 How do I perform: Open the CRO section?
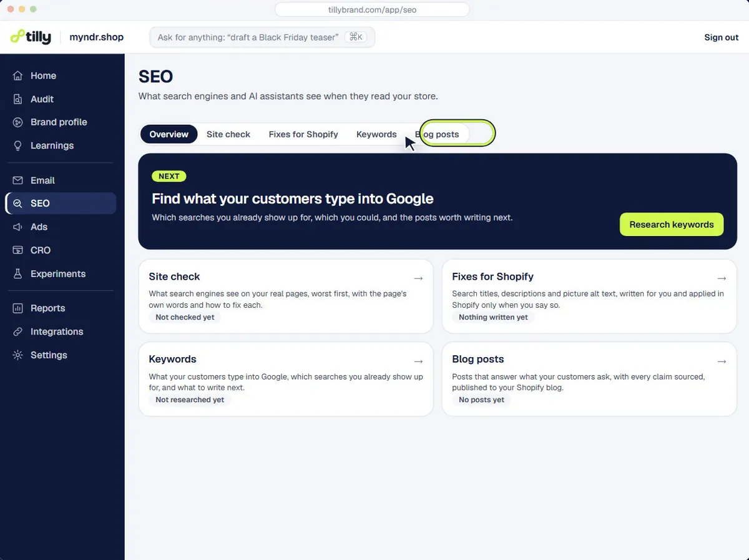coord(61,250)
